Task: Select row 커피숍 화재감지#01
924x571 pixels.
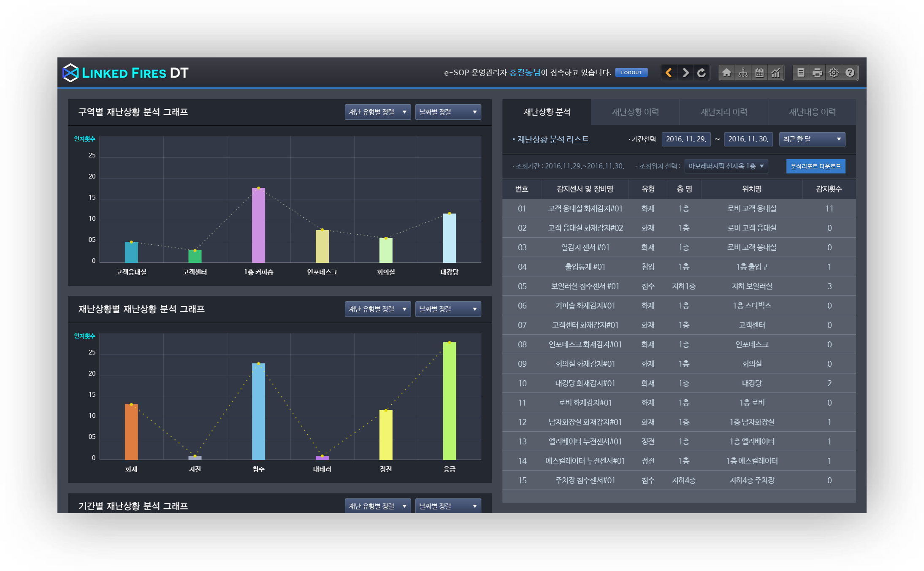Action: pyautogui.click(x=679, y=306)
